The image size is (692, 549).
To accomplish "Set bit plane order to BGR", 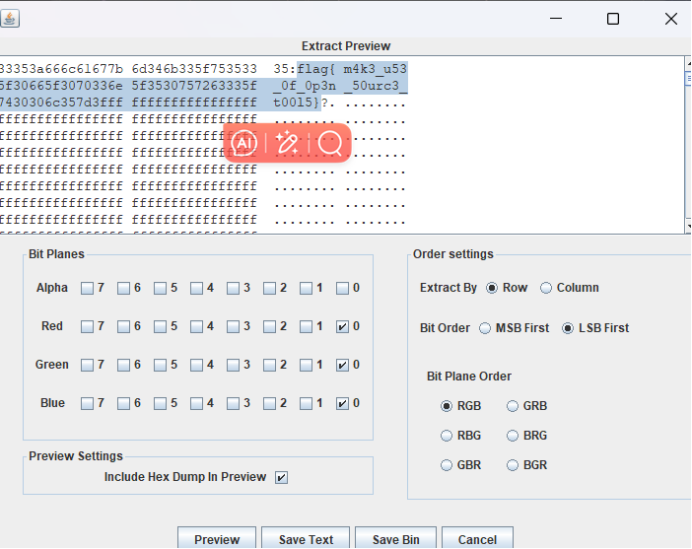I will [x=512, y=465].
